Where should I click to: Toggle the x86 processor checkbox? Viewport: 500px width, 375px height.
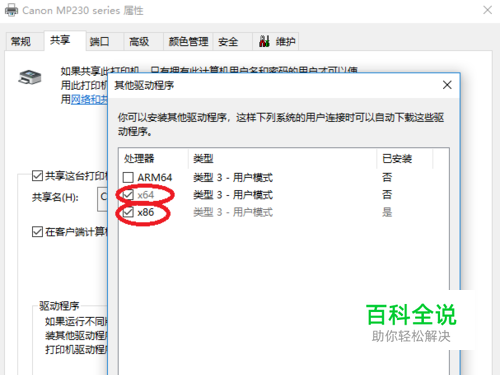[128, 212]
